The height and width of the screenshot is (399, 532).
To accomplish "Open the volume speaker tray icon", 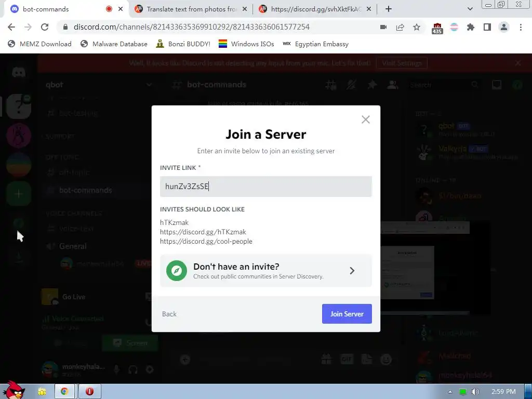I will (475, 392).
